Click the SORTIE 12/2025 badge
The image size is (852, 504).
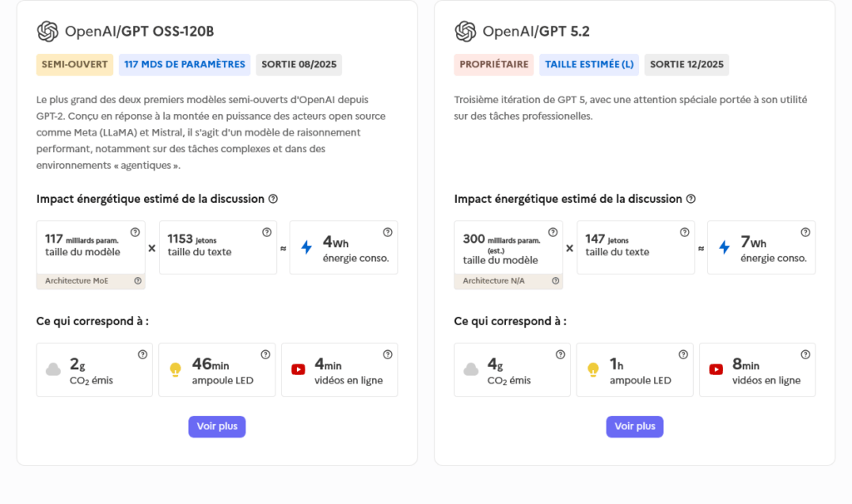click(686, 65)
